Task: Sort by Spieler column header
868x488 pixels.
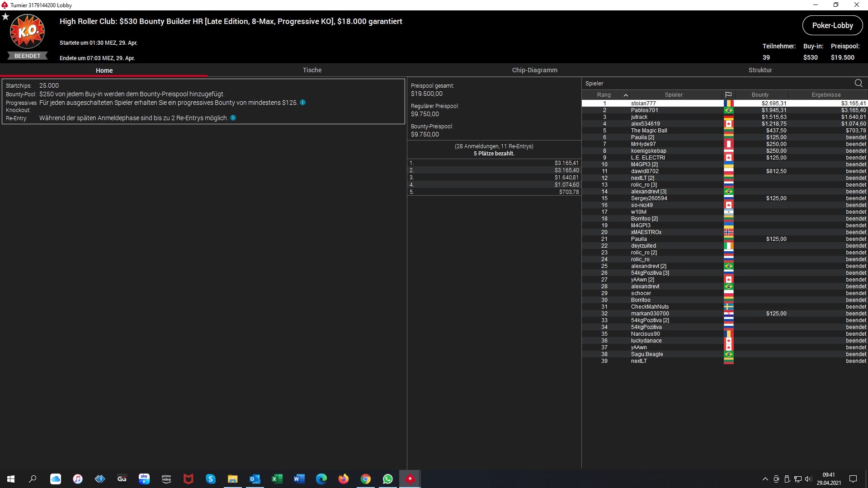Action: (674, 95)
